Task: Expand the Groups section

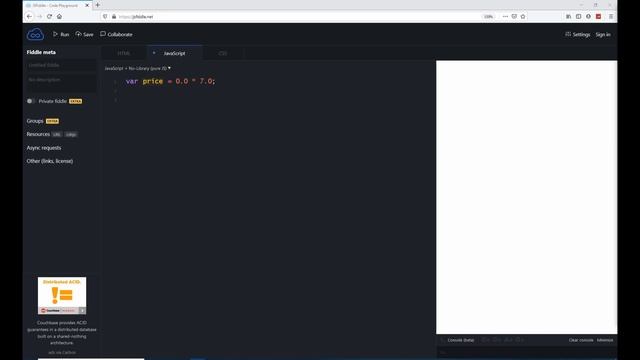Action: pyautogui.click(x=35, y=121)
